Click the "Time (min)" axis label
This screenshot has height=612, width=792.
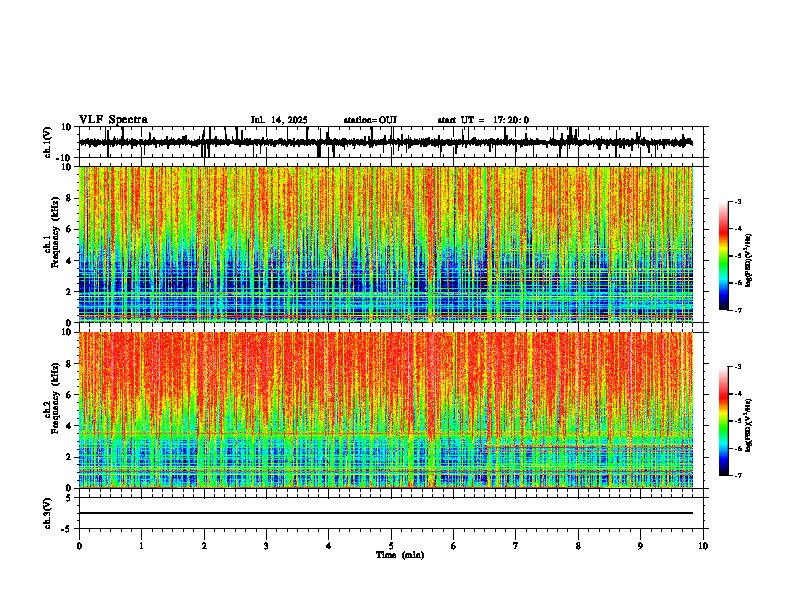(400, 555)
